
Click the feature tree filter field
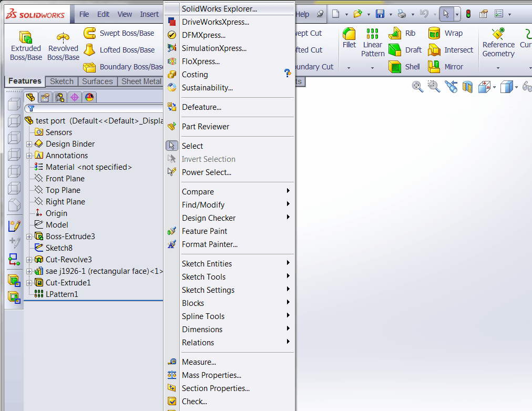(x=94, y=108)
